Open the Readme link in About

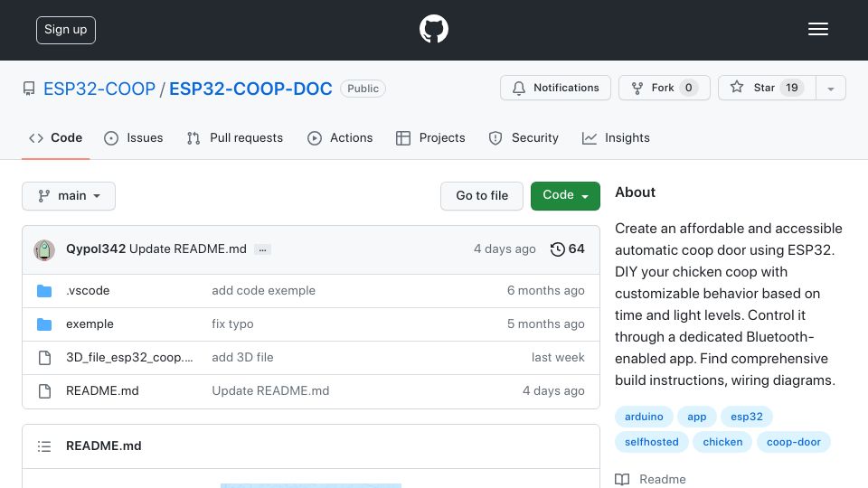650,479
